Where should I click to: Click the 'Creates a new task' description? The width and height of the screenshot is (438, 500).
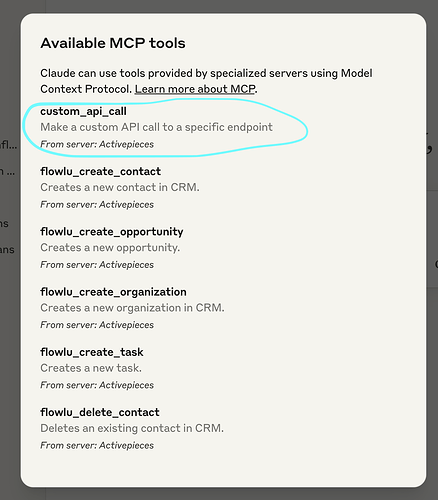91,368
